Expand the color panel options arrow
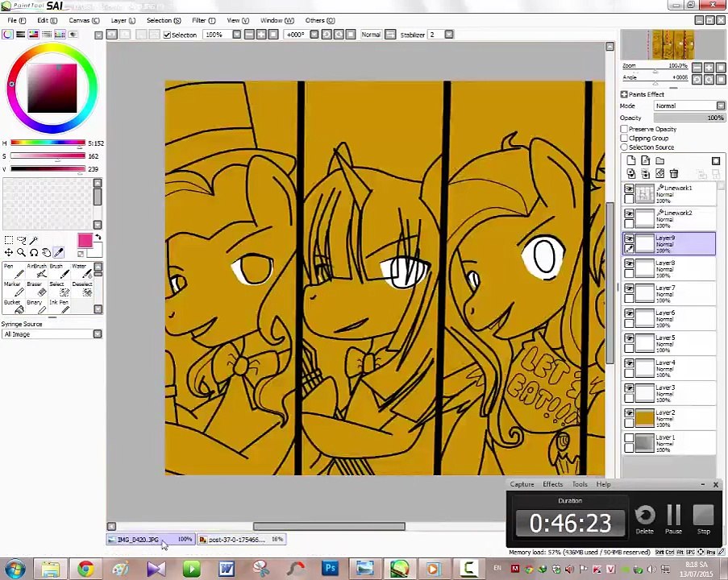Image resolution: width=728 pixels, height=580 pixels. click(98, 35)
